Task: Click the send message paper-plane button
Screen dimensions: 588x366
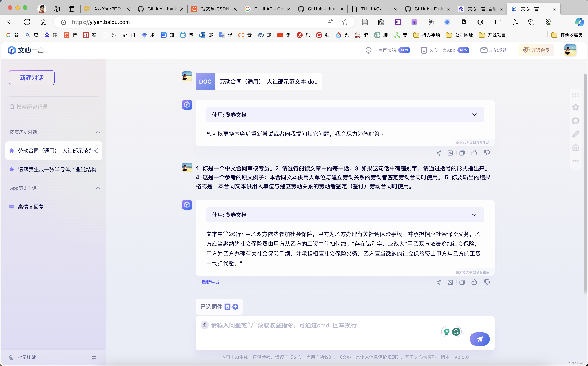Action: click(479, 339)
